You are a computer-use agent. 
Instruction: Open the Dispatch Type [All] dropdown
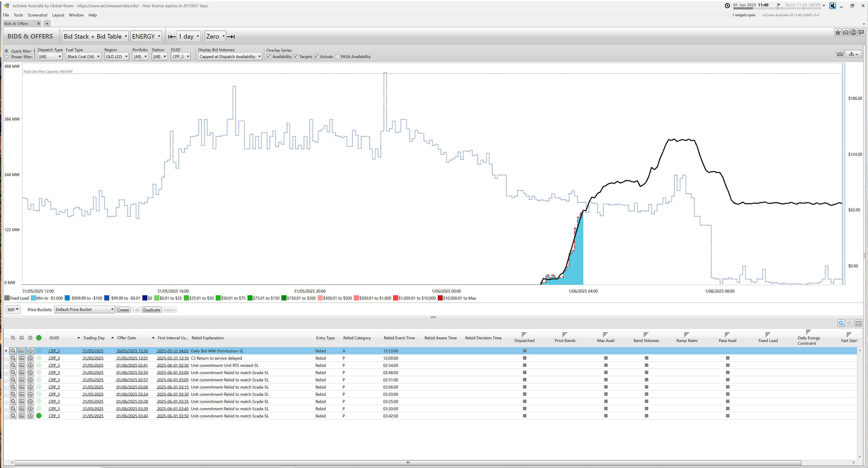point(50,57)
